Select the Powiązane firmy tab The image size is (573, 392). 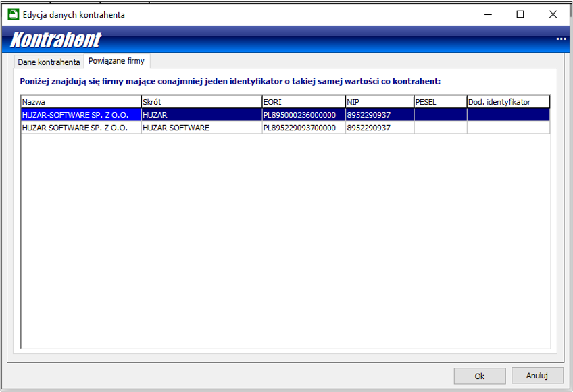coord(116,61)
